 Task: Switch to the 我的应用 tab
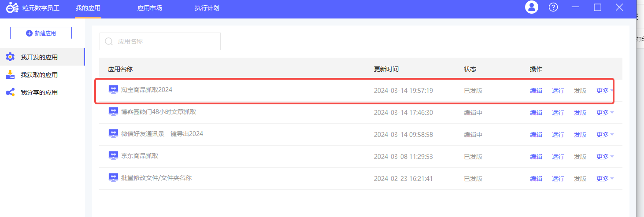[88, 8]
